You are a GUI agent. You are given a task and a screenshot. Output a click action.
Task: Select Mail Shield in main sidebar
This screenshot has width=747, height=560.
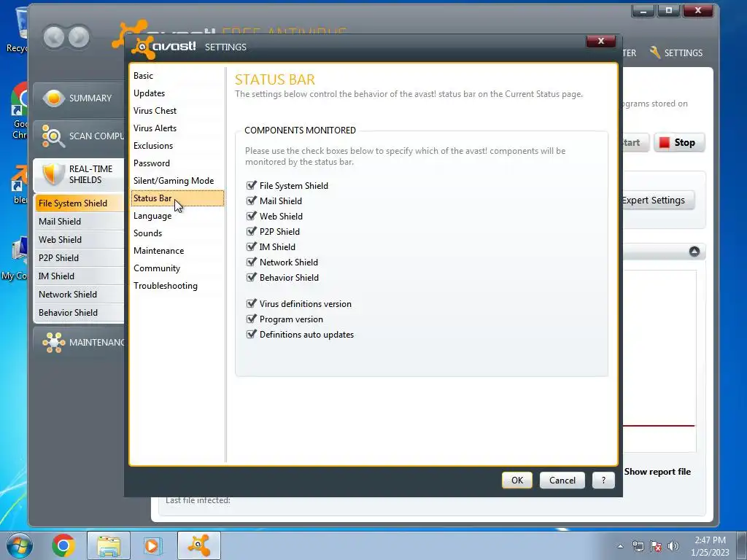pos(79,222)
